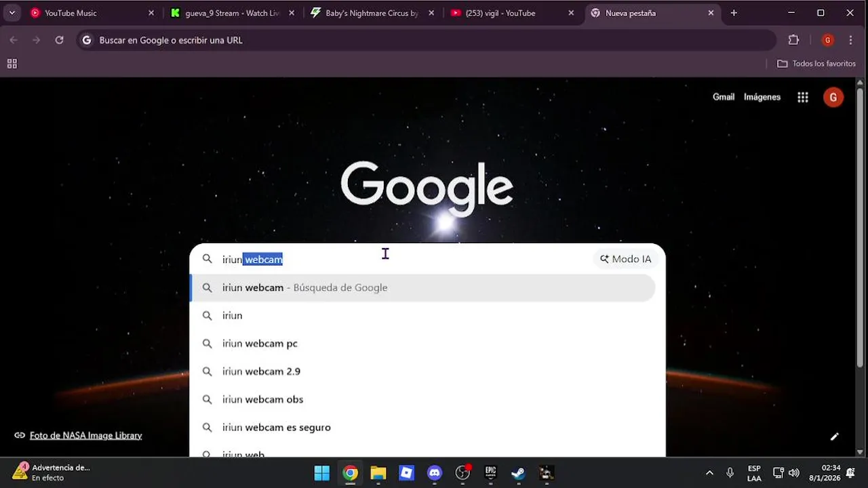Close the gueva_9 Stream tab
The height and width of the screenshot is (488, 868).
291,13
